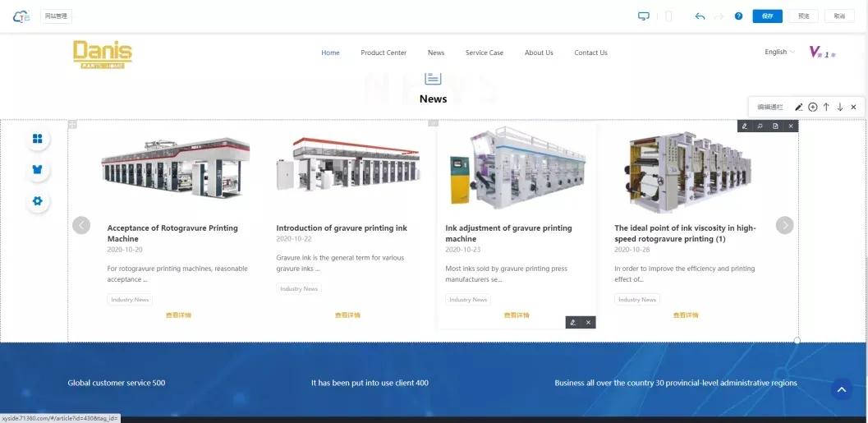Viewport: 868px width, 423px height.
Task: Click 'Global customer service 500' text
Action: click(117, 383)
